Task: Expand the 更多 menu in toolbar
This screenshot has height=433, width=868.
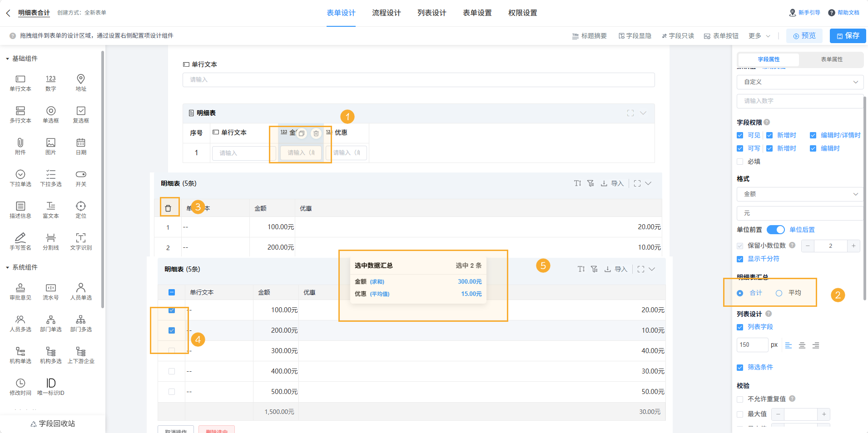Action: coord(759,36)
